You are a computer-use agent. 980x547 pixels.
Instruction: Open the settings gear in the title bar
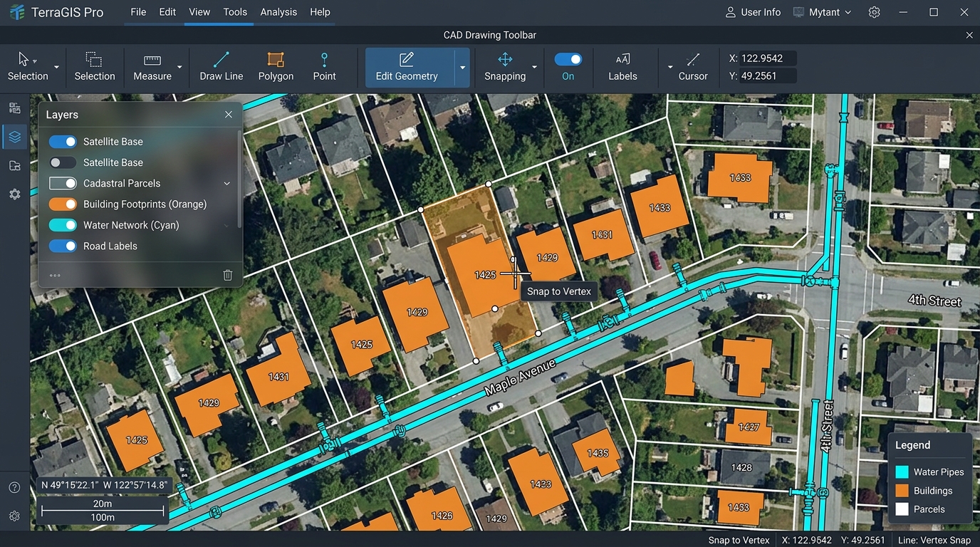[x=875, y=12]
